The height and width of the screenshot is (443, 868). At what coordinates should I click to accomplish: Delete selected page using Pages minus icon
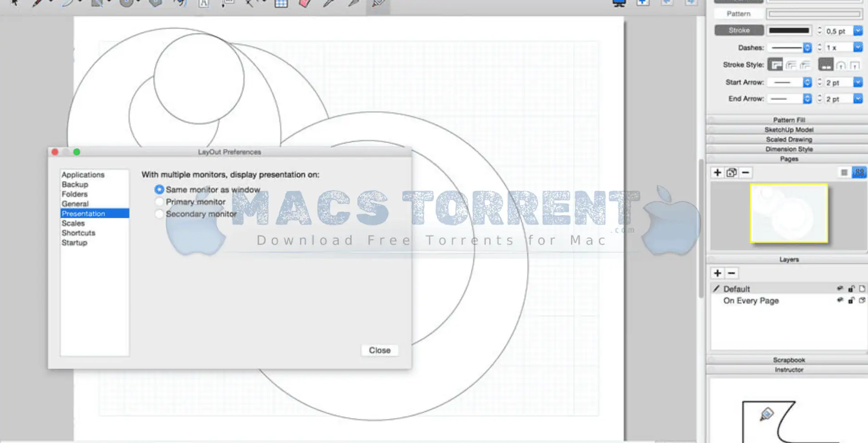(745, 172)
